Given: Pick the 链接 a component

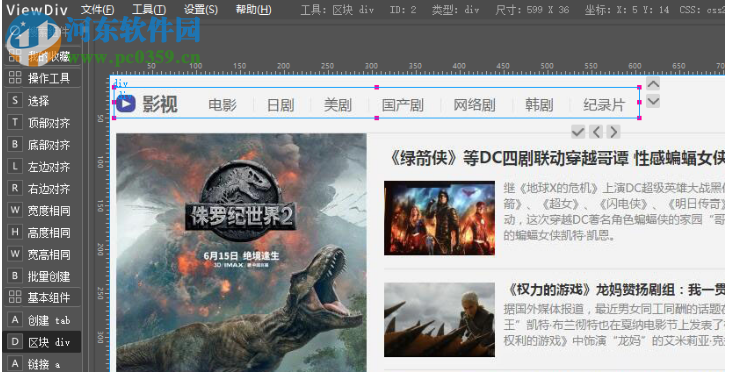Looking at the screenshot, I should (x=42, y=364).
